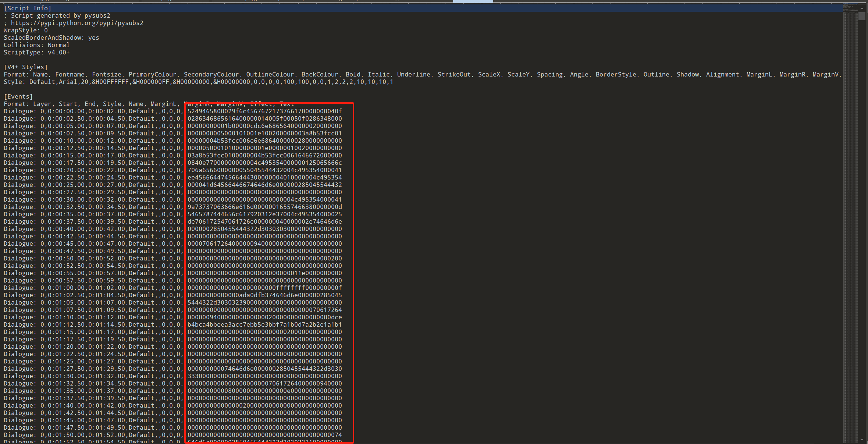
Task: Click the [Events] section header
Action: [18, 96]
